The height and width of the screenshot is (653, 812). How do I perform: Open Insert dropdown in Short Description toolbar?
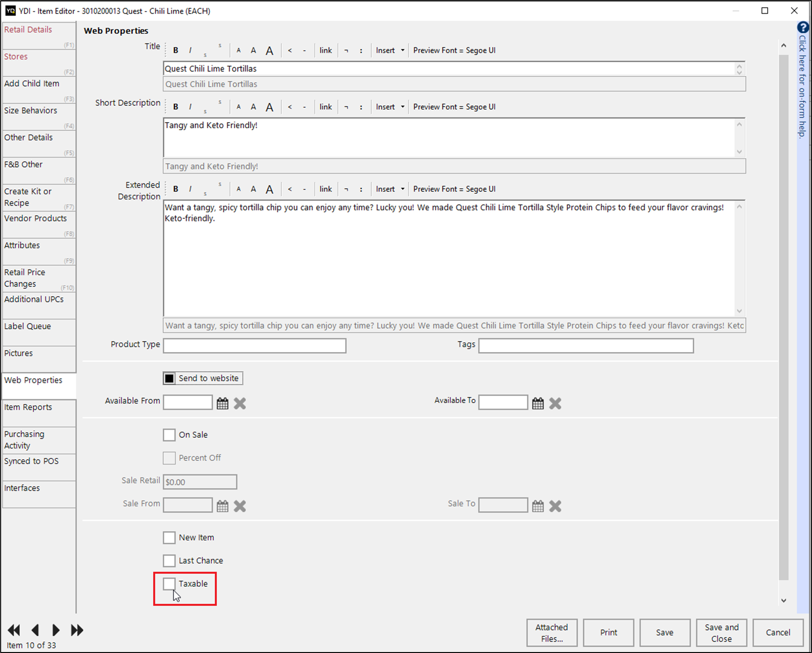390,107
